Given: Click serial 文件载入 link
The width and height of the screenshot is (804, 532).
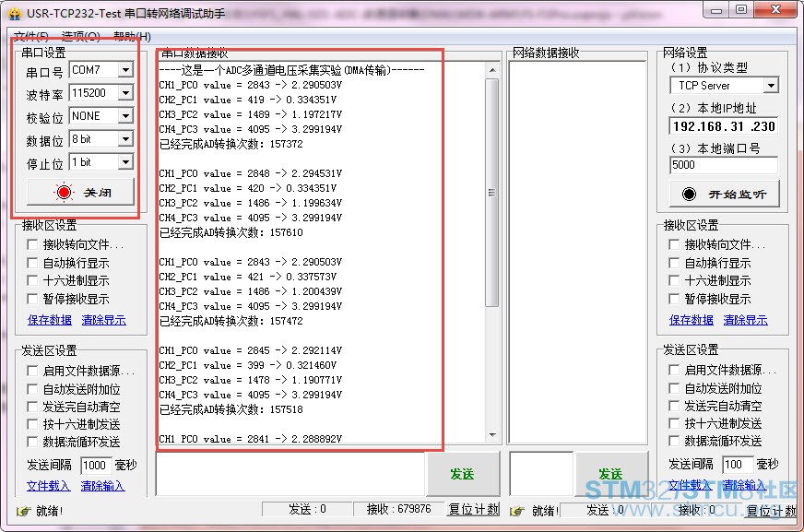Looking at the screenshot, I should pyautogui.click(x=48, y=485).
